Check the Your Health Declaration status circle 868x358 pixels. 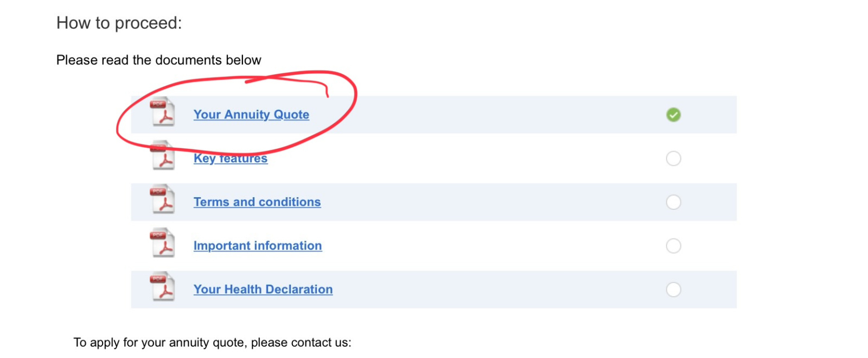673,290
